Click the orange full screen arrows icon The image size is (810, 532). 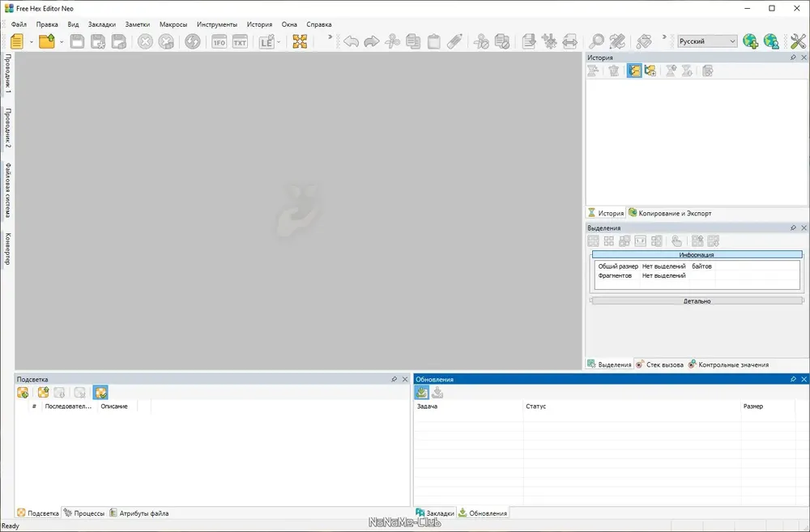coord(300,41)
